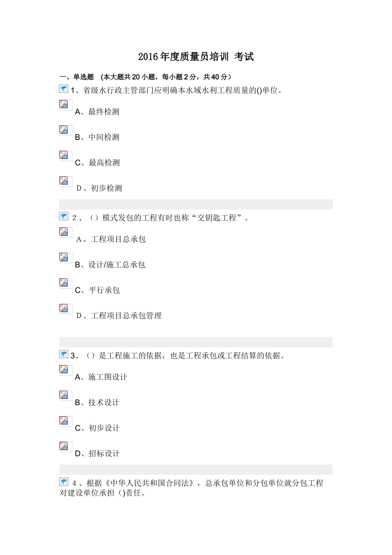Image resolution: width=392 pixels, height=555 pixels.
Task: Click image icon for option B、中间检测
Action: pyautogui.click(x=64, y=130)
